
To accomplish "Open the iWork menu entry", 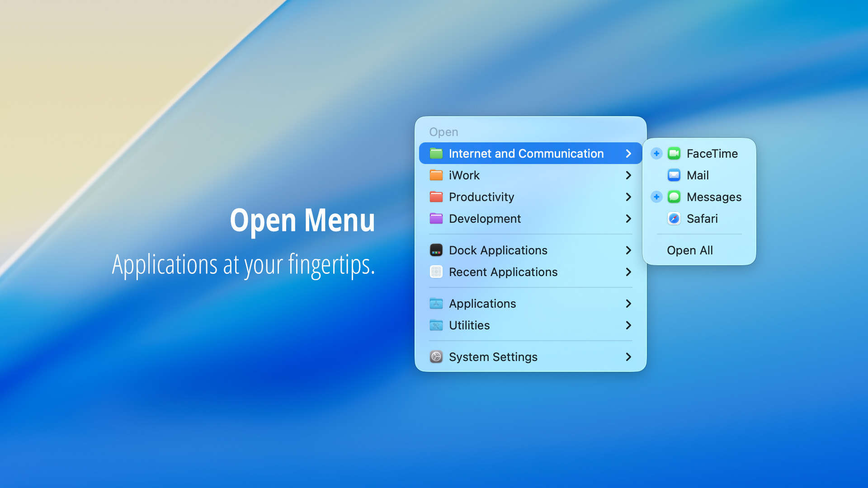I will 530,175.
